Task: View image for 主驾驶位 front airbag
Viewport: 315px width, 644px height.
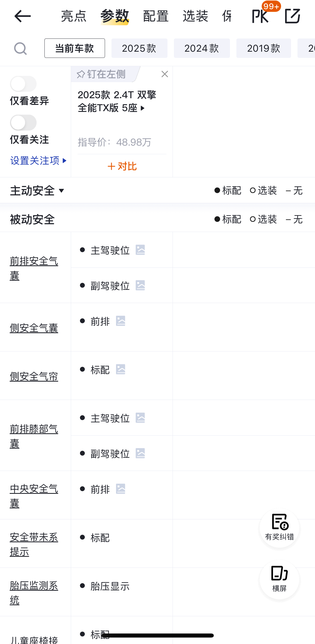Action: click(x=140, y=250)
